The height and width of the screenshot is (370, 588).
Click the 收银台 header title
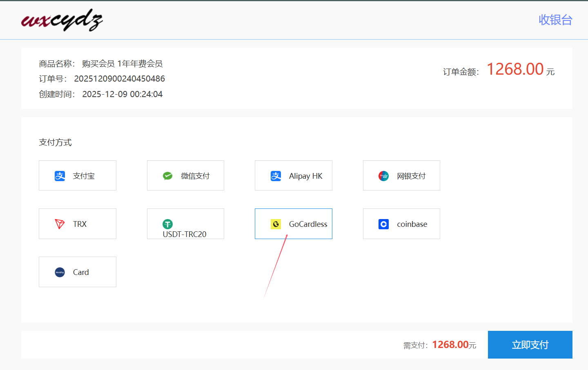pos(555,20)
